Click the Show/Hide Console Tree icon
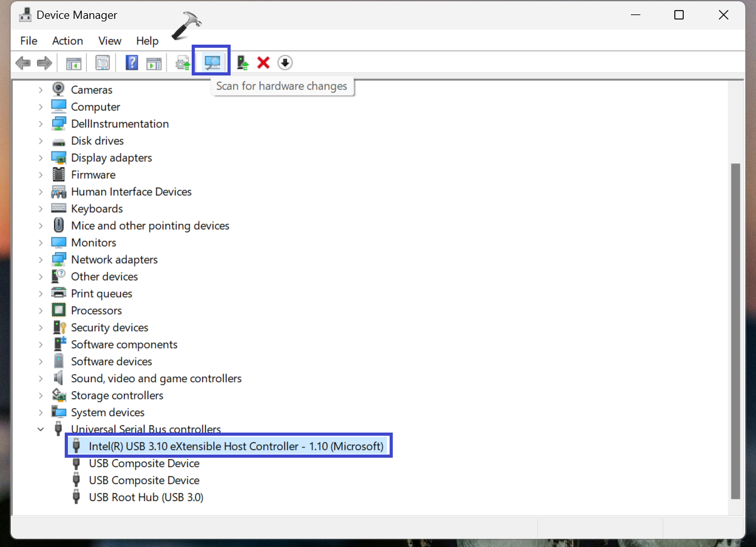 (74, 63)
